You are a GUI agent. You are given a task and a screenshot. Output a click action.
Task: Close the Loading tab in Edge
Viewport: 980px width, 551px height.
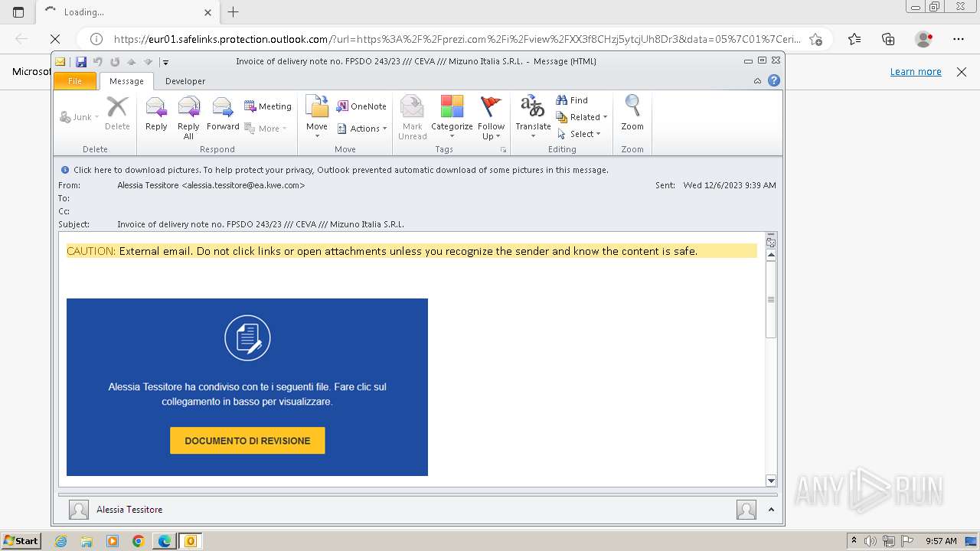tap(207, 12)
